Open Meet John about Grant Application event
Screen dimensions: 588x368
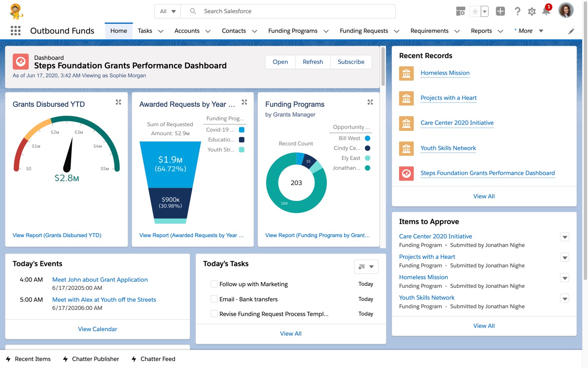click(100, 280)
